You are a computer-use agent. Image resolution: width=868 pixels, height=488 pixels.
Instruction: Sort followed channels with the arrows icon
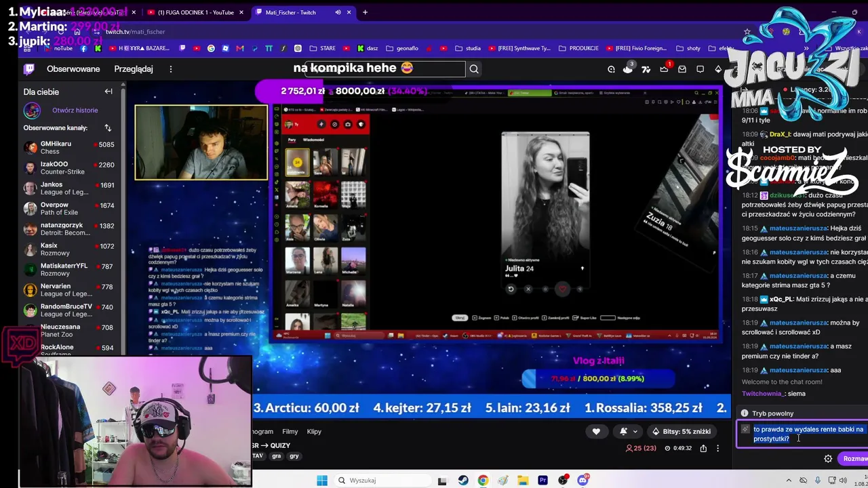coord(107,127)
